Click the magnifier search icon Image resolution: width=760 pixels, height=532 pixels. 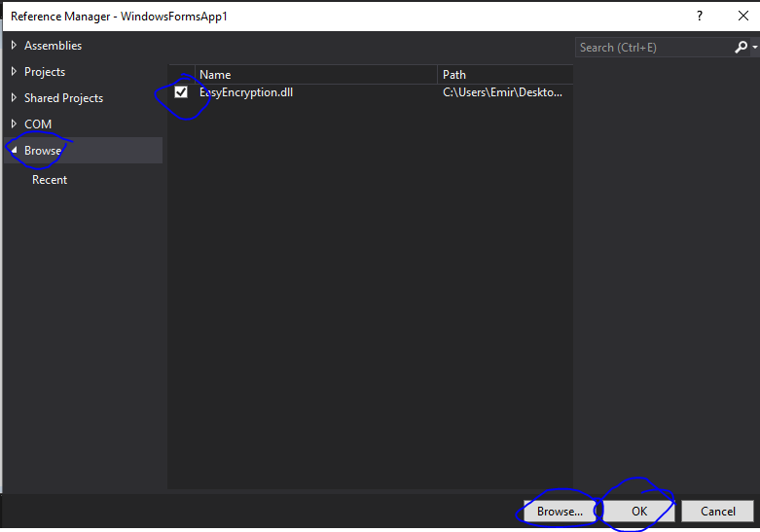741,48
